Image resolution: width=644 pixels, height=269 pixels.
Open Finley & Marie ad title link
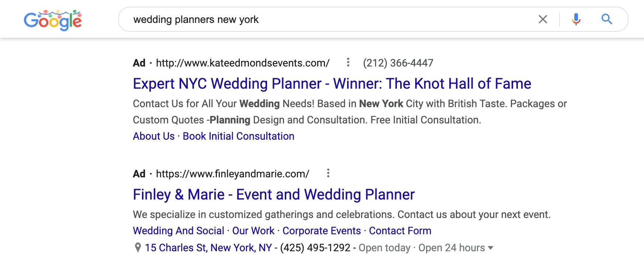(x=274, y=195)
